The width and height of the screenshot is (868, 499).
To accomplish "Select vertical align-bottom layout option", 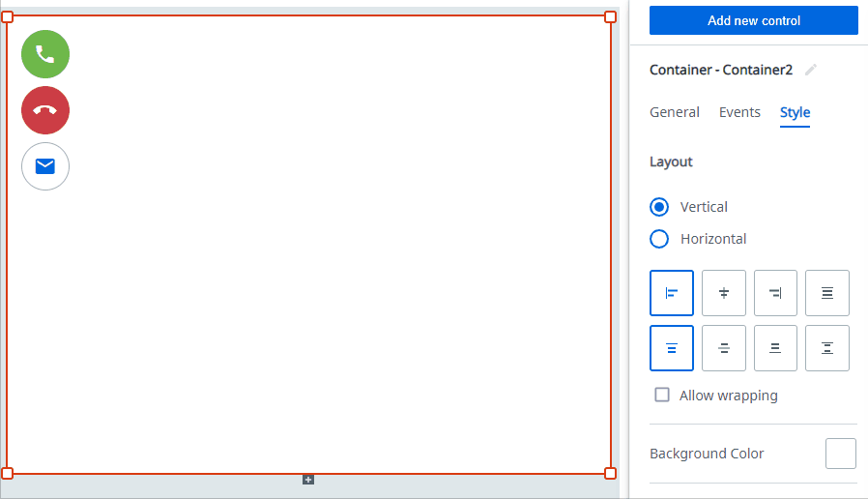I will click(x=775, y=348).
